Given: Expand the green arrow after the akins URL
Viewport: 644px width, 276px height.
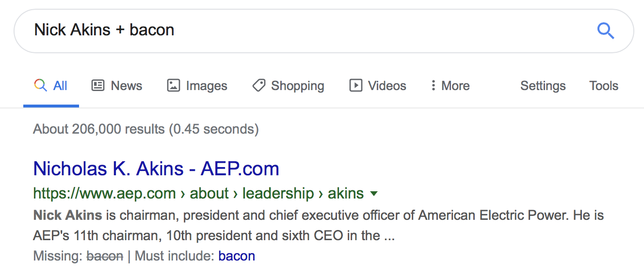Looking at the screenshot, I should click(374, 194).
